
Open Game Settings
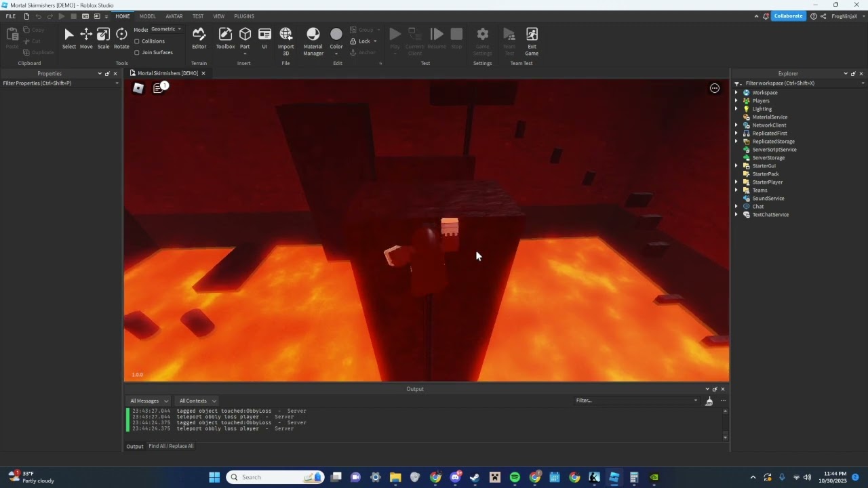482,41
